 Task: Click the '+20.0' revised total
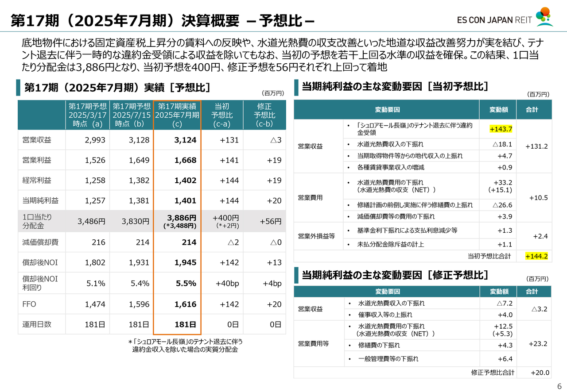540,373
